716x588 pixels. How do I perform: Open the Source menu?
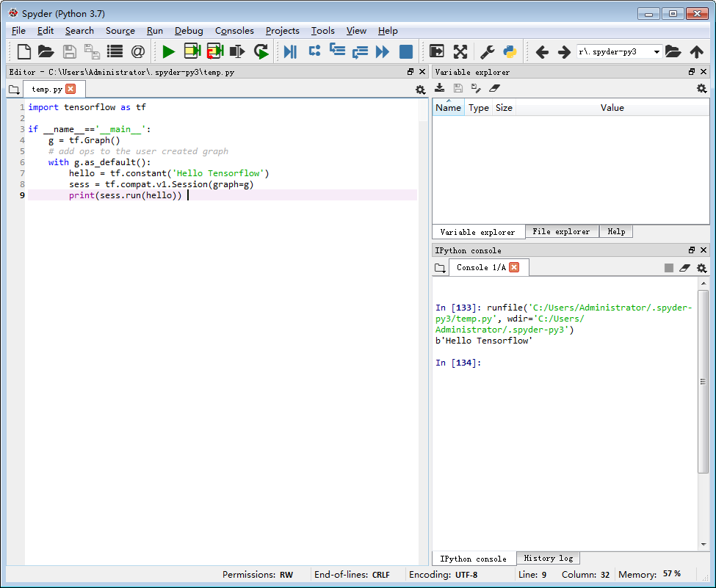tap(120, 31)
